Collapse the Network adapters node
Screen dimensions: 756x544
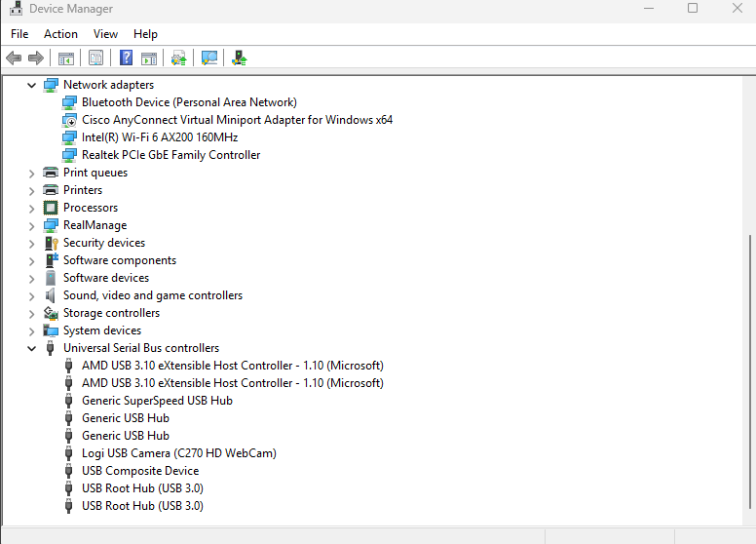pyautogui.click(x=32, y=86)
